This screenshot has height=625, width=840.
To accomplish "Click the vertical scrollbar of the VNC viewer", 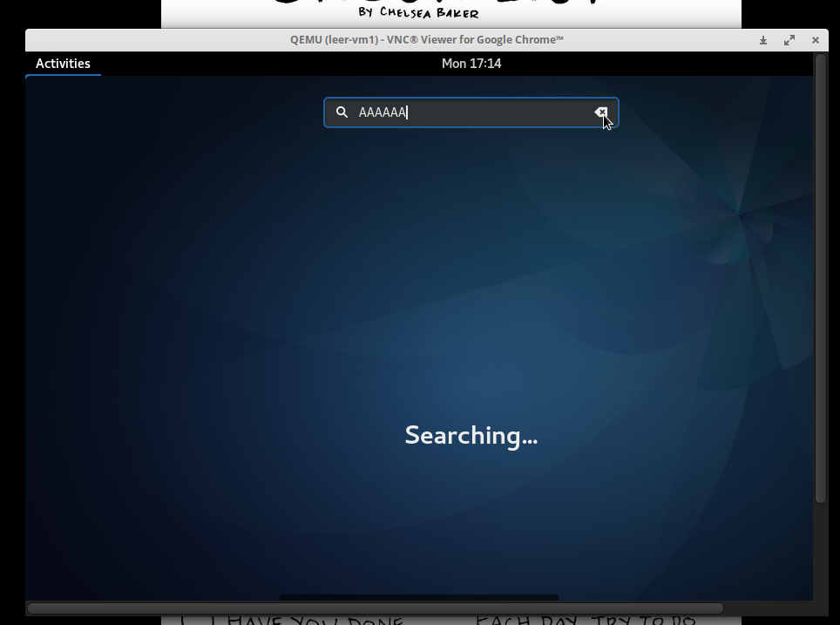I will [x=820, y=279].
